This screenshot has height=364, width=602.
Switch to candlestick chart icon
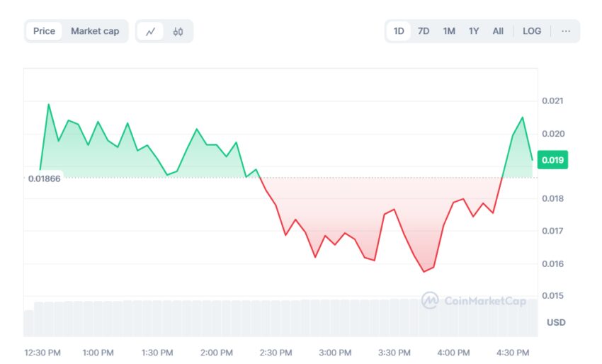pos(178,31)
